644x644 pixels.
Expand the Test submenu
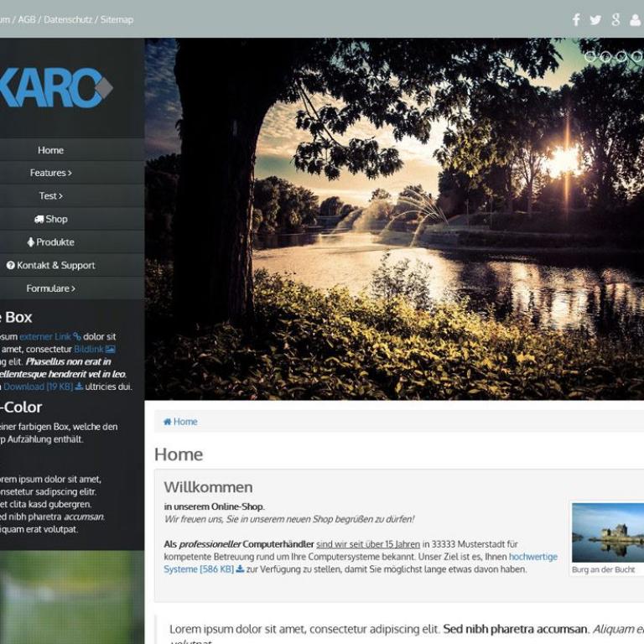point(51,195)
